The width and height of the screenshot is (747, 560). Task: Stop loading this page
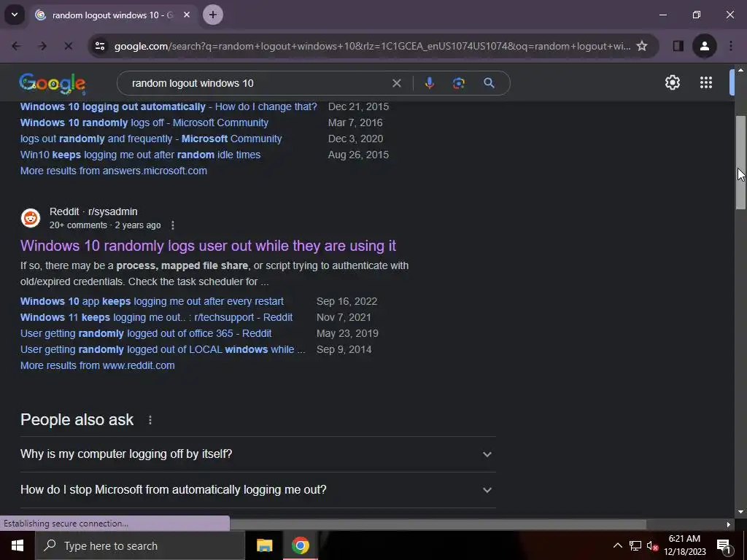pyautogui.click(x=68, y=46)
